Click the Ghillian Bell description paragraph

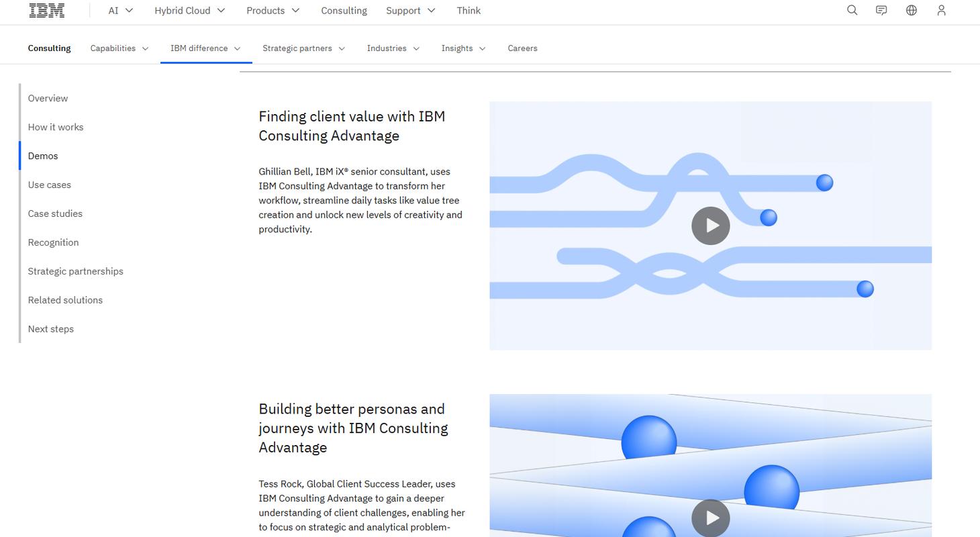pyautogui.click(x=360, y=200)
